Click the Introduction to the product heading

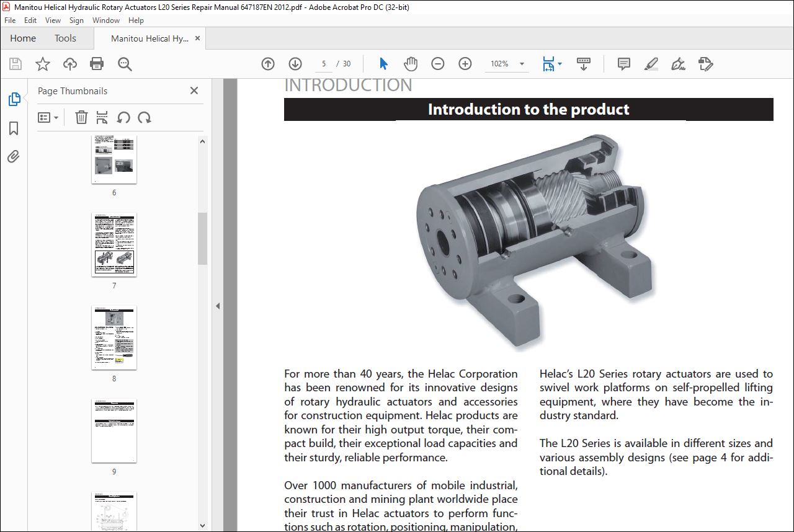[529, 110]
